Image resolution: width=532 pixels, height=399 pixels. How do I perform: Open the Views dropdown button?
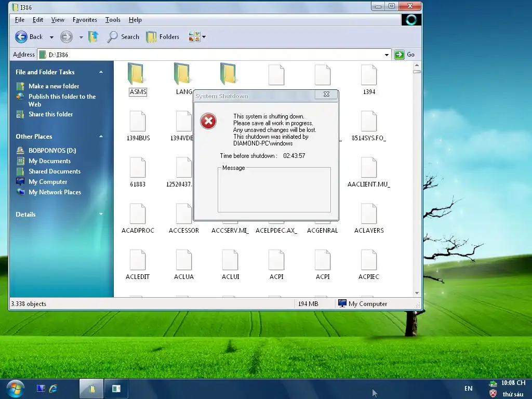(x=197, y=37)
